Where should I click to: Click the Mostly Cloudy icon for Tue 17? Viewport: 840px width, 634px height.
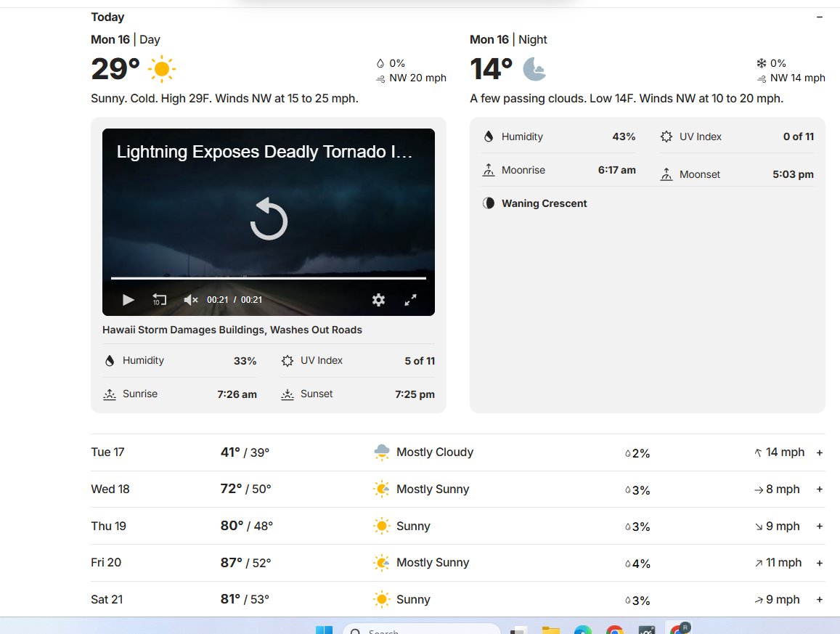381,452
